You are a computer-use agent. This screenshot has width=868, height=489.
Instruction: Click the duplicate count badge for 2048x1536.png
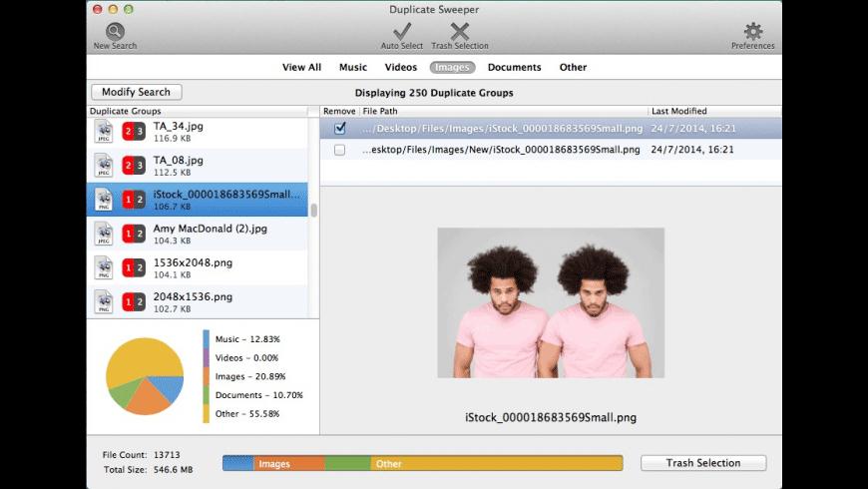click(134, 301)
